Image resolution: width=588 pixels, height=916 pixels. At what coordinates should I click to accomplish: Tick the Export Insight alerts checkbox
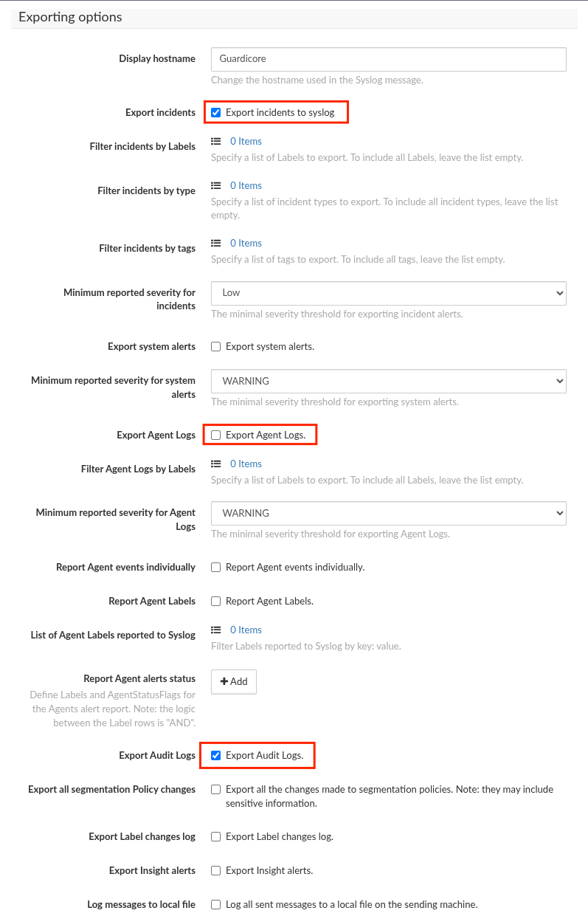216,871
